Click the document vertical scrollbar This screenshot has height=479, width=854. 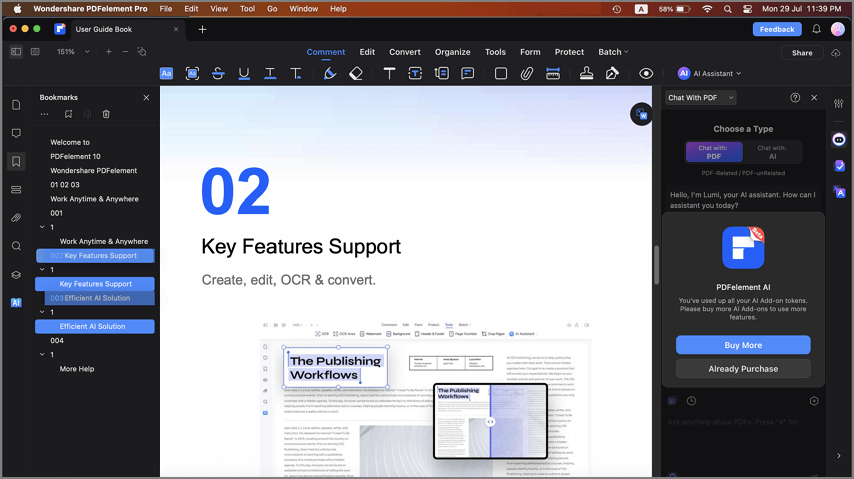[x=656, y=265]
